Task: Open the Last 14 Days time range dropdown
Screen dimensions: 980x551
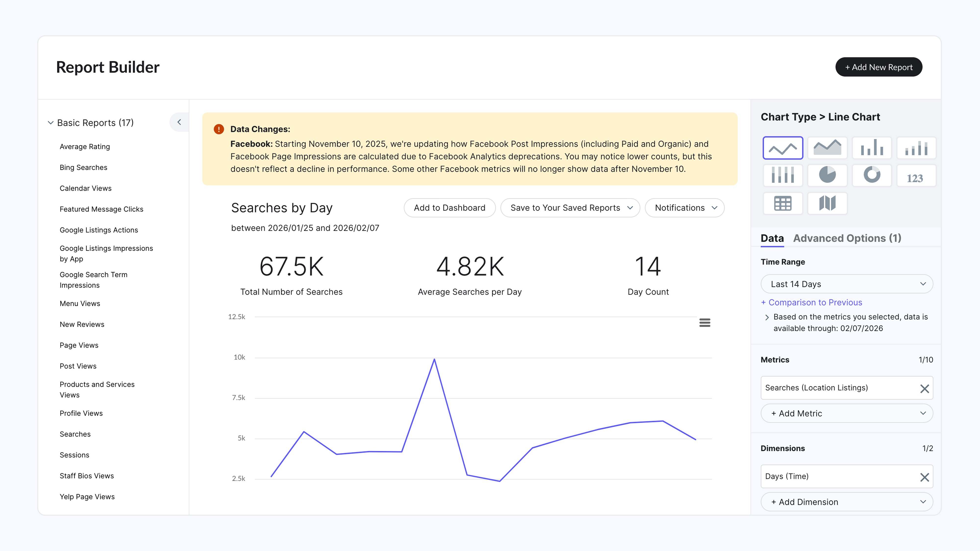Action: (846, 284)
